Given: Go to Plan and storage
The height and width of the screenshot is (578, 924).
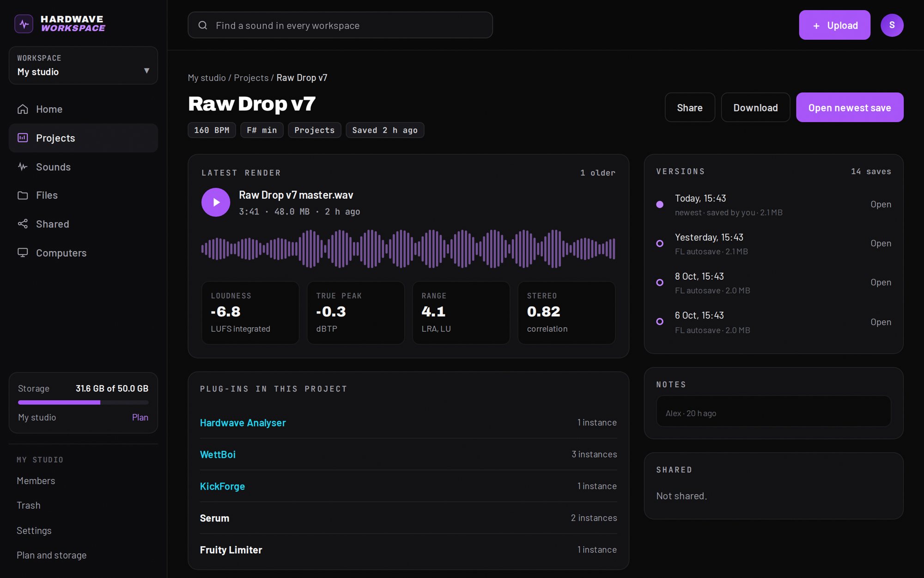Looking at the screenshot, I should 52,555.
